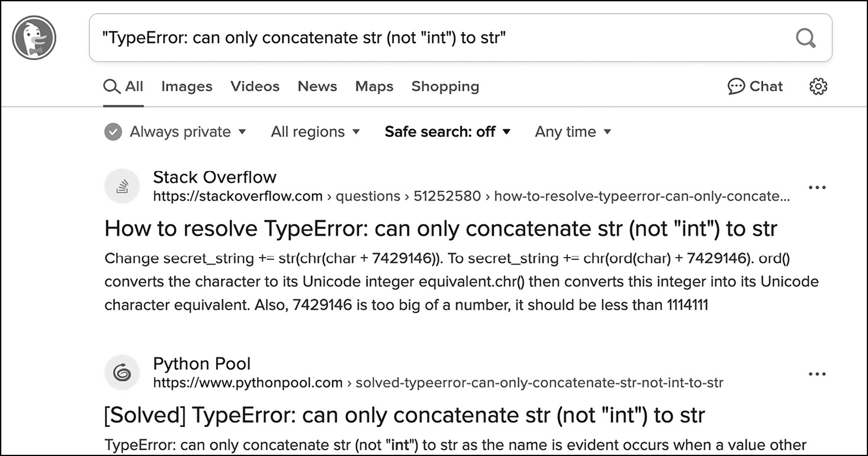Switch to the Videos tab
Viewport: 868px width, 456px height.
[x=255, y=86]
